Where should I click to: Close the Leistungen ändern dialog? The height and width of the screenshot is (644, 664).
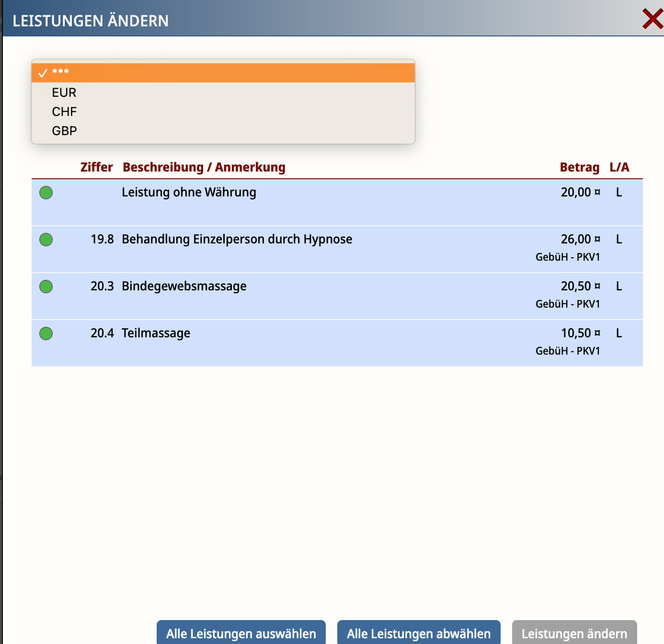(x=652, y=20)
